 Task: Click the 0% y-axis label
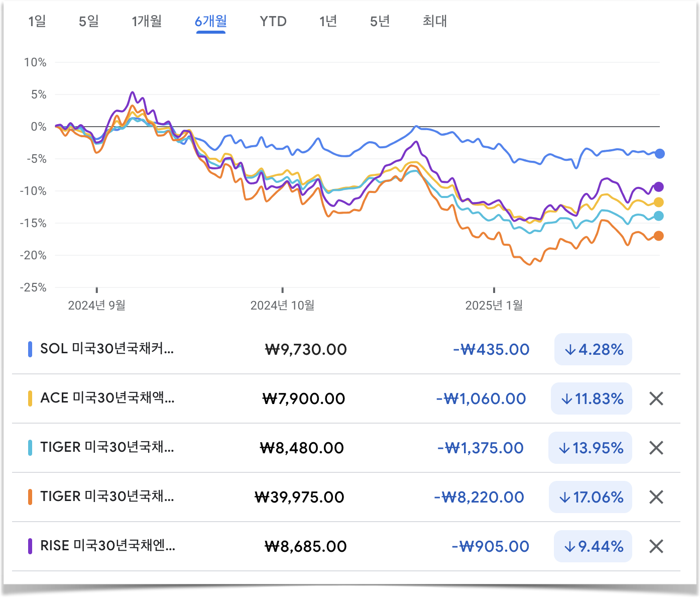point(39,127)
